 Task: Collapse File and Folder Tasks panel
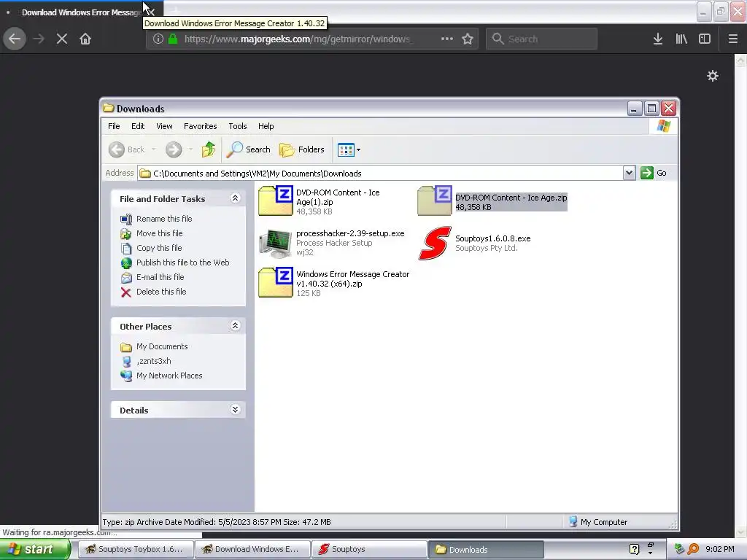236,198
